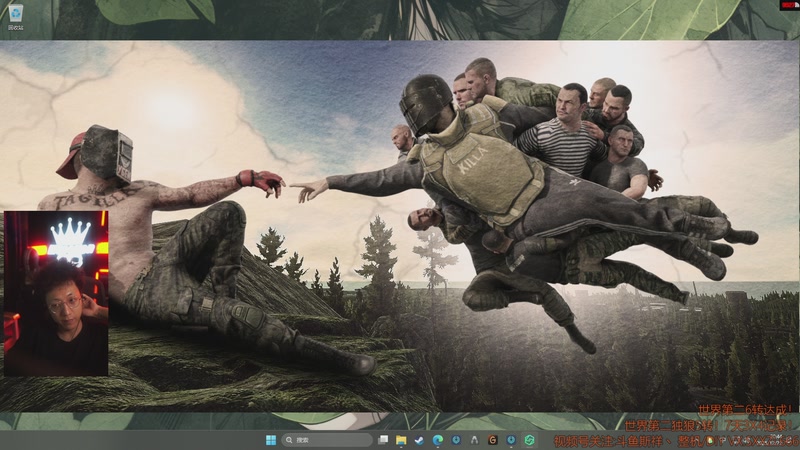
Task: Open Steam from the taskbar
Action: pyautogui.click(x=419, y=440)
